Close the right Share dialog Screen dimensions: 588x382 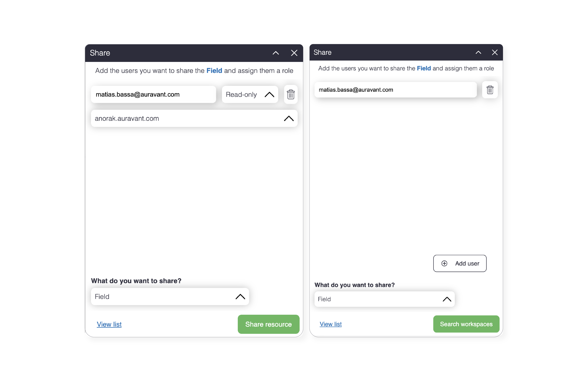tap(495, 52)
